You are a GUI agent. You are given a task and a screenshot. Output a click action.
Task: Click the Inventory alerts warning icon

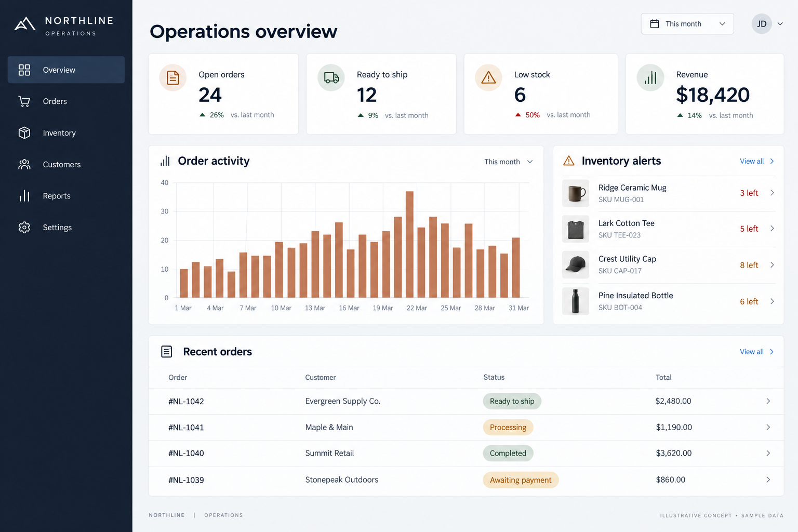coord(569,161)
